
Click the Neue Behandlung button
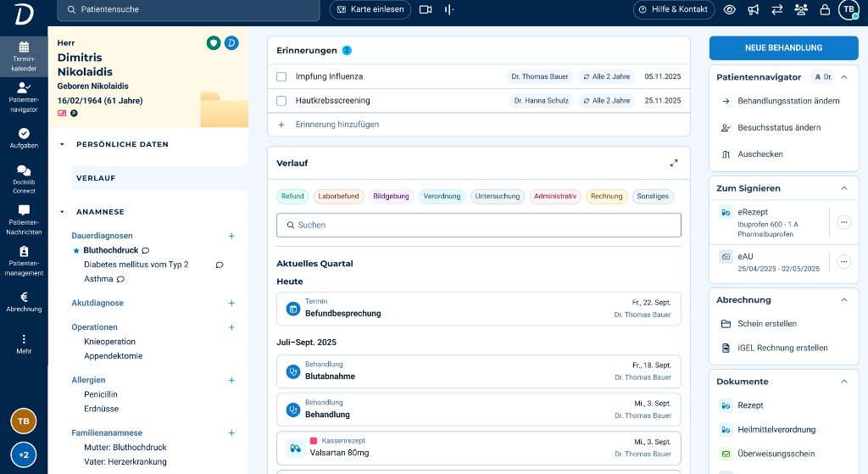(x=783, y=47)
